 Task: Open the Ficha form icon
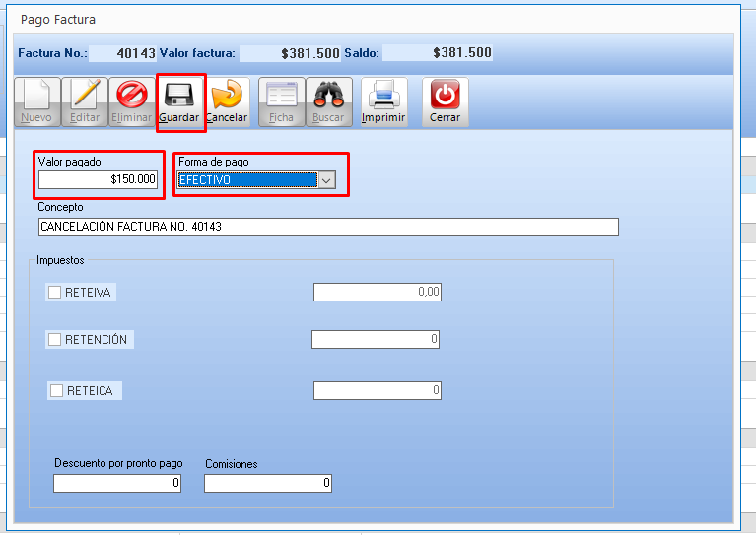click(282, 96)
